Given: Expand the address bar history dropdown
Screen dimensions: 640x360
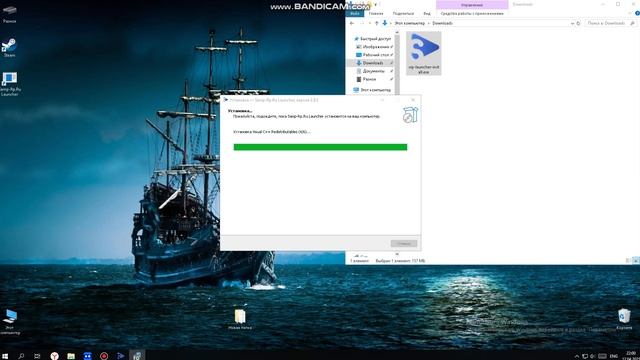Looking at the screenshot, I should (x=572, y=23).
